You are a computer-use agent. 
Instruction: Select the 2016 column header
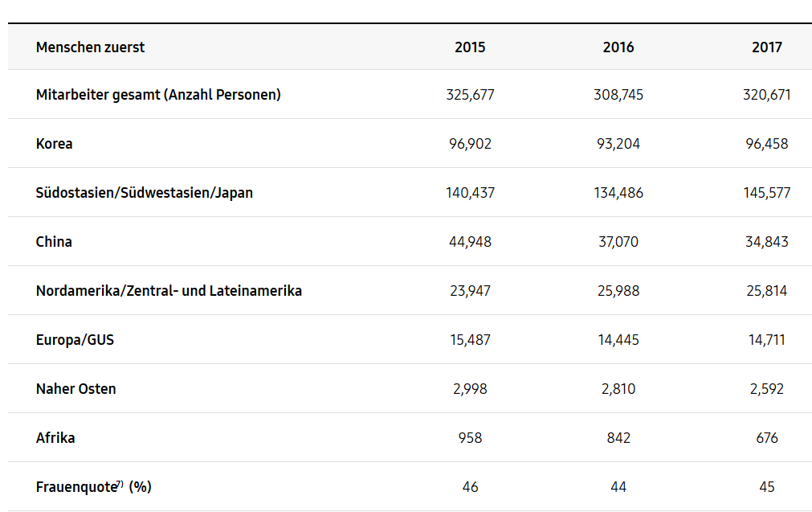coord(618,47)
